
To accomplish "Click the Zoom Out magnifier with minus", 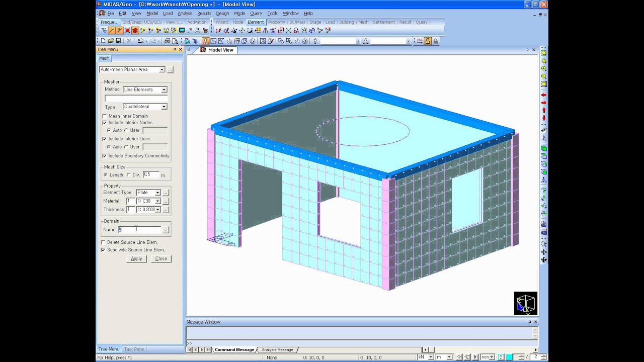I will [544, 76].
